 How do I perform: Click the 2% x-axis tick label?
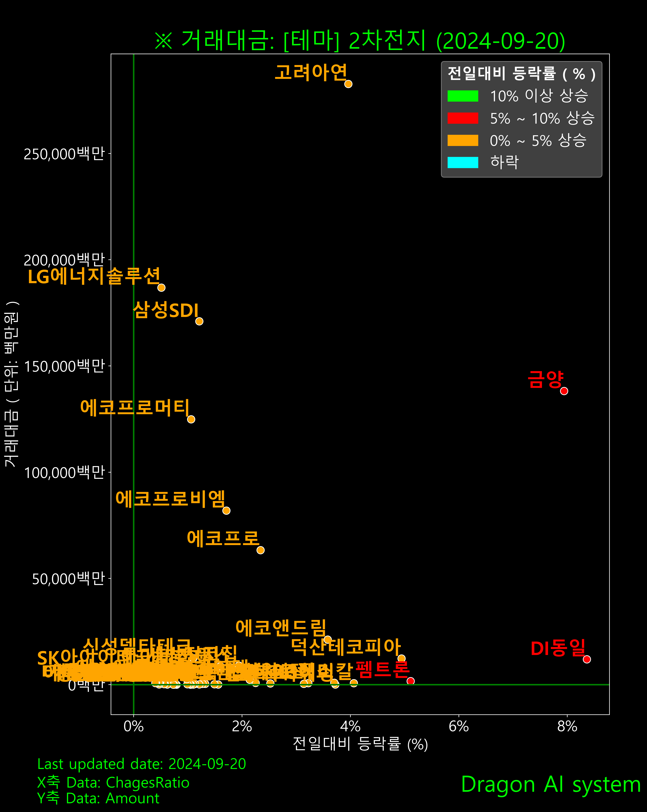coord(242,726)
